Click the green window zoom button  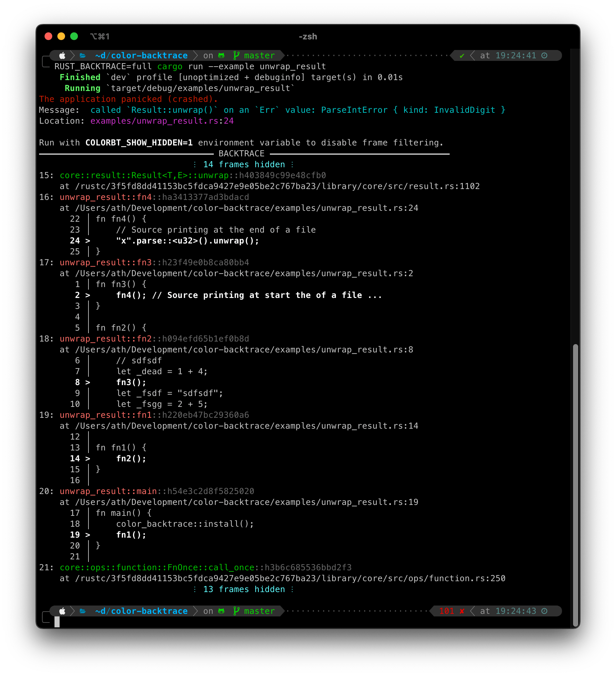[74, 37]
